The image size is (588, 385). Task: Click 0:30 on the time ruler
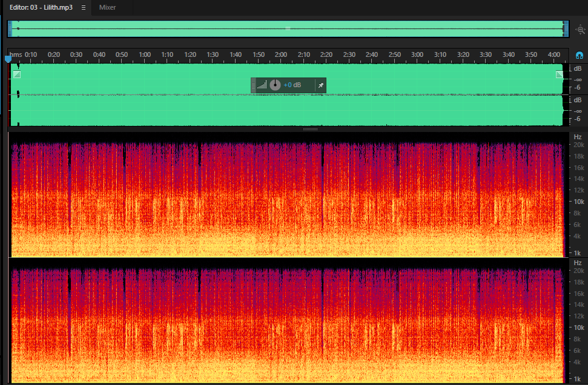pos(76,54)
